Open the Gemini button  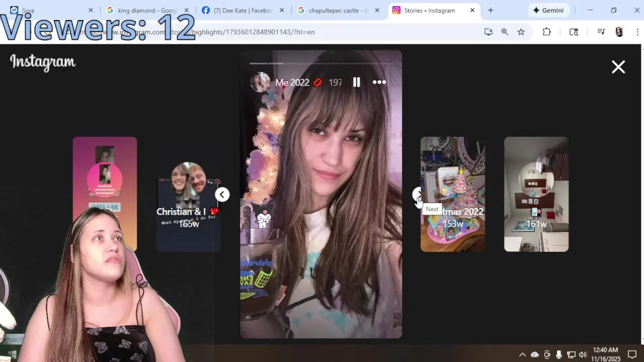[548, 11]
